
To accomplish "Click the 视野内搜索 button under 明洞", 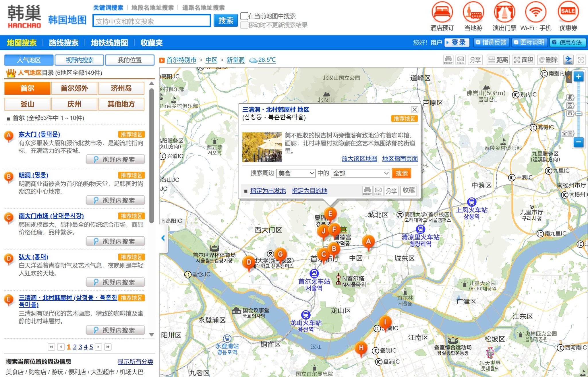I will coord(115,200).
